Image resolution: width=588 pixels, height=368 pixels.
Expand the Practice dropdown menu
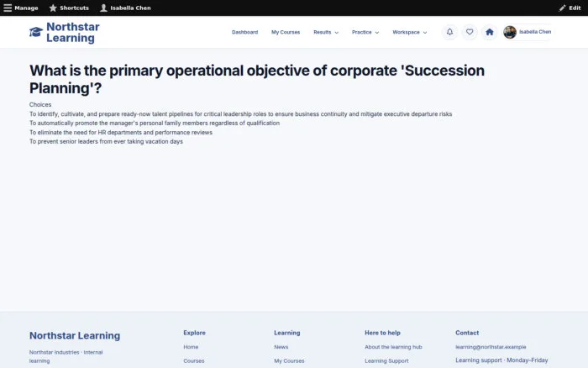point(365,32)
